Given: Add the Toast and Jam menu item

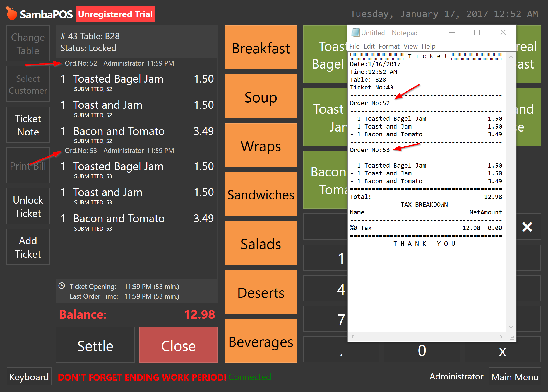Looking at the screenshot, I should 325,117.
